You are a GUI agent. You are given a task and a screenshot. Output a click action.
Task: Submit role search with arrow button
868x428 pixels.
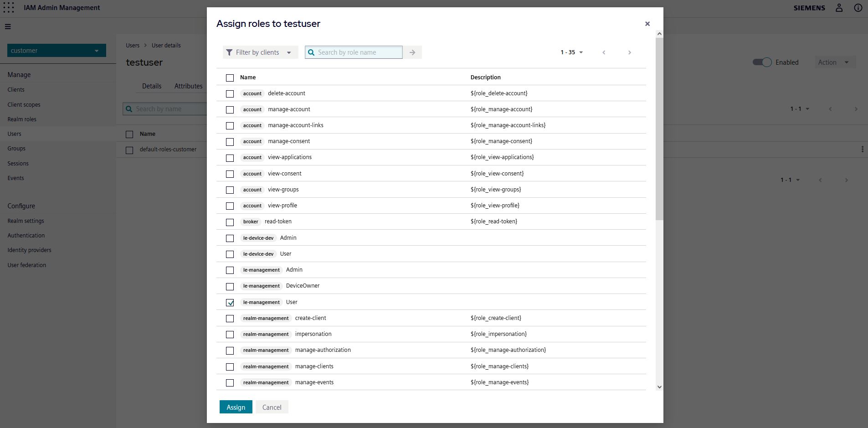coord(412,52)
